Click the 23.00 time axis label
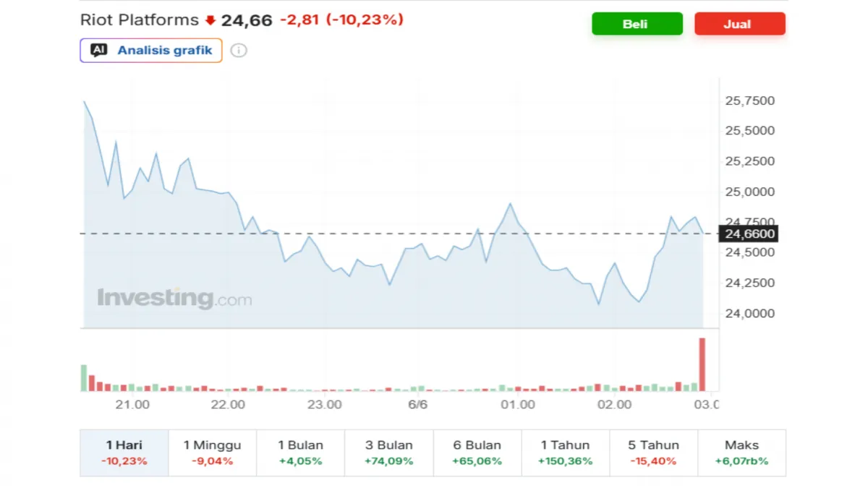The height and width of the screenshot is (488, 868). coord(324,405)
